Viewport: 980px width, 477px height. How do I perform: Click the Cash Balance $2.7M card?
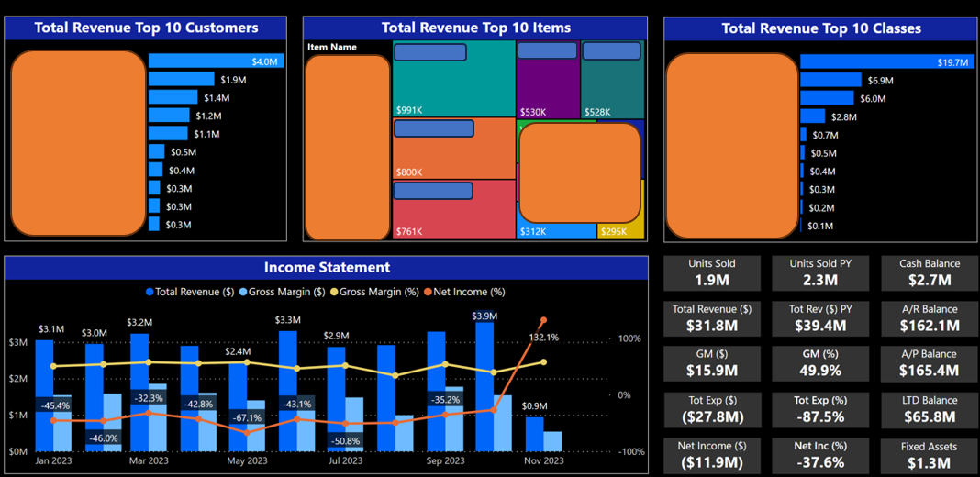point(929,273)
